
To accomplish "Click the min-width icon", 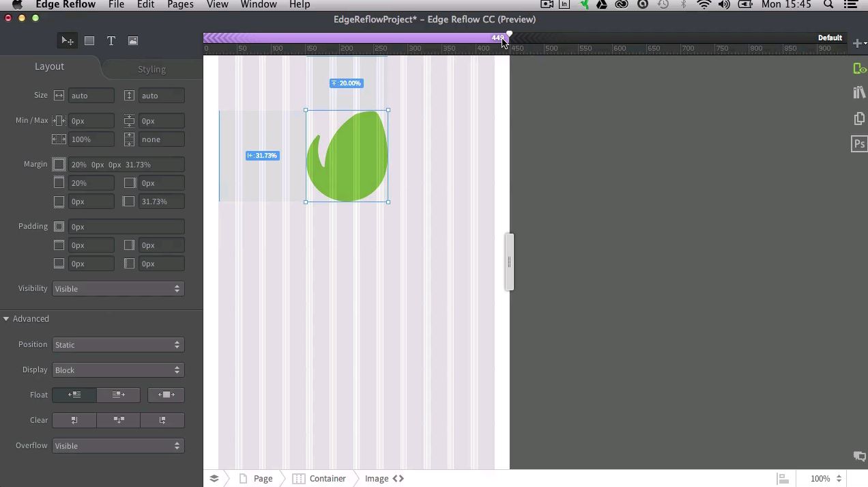I will pos(59,121).
